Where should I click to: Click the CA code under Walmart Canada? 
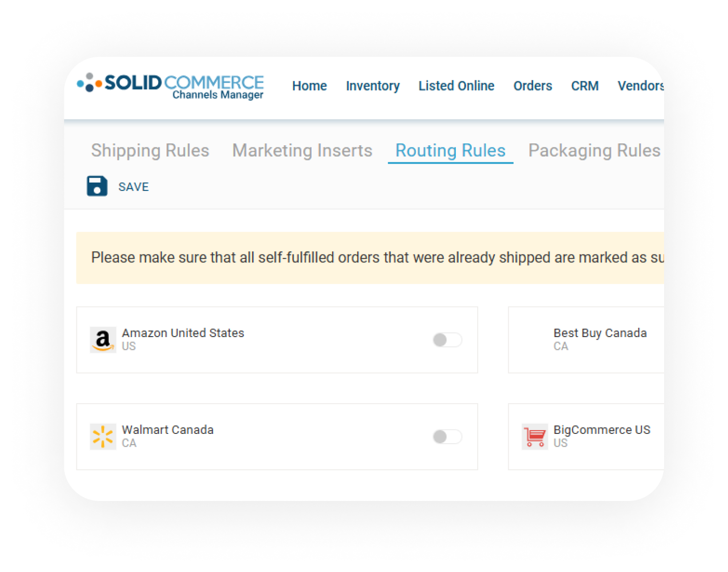point(129,443)
